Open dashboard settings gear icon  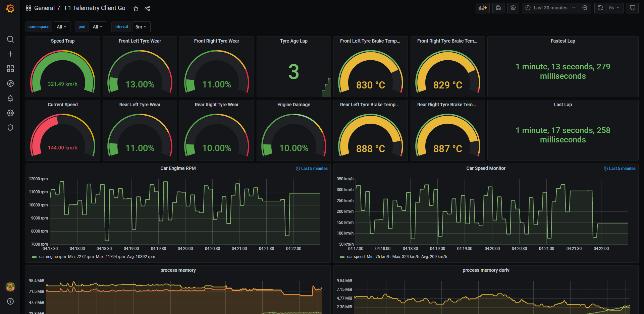(513, 8)
